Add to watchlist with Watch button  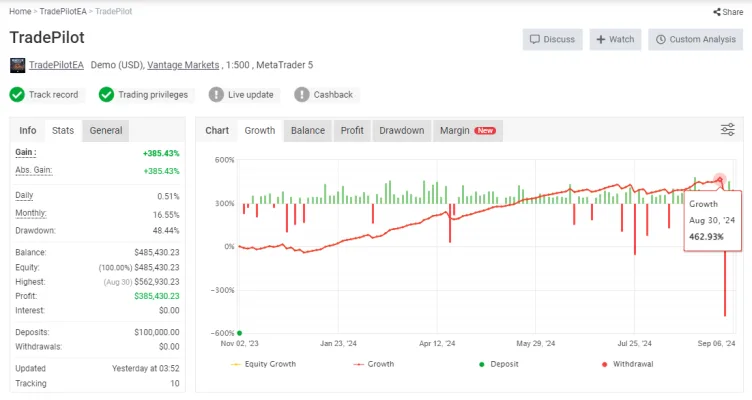(x=615, y=39)
